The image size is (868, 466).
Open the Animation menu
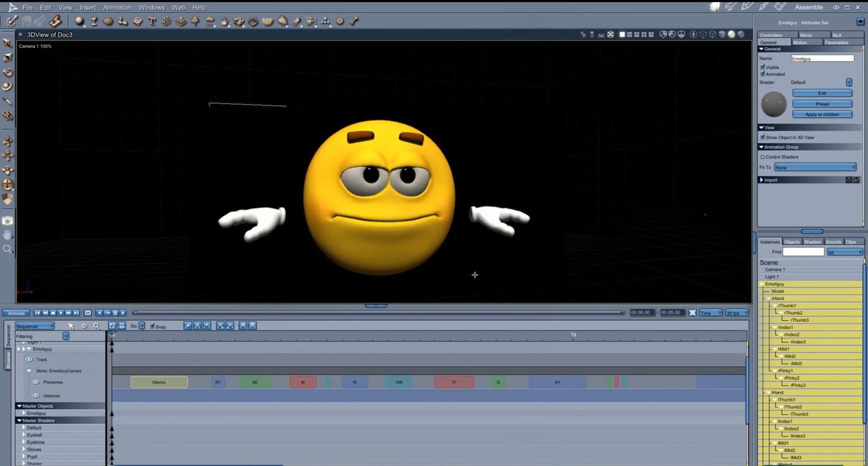[x=117, y=8]
